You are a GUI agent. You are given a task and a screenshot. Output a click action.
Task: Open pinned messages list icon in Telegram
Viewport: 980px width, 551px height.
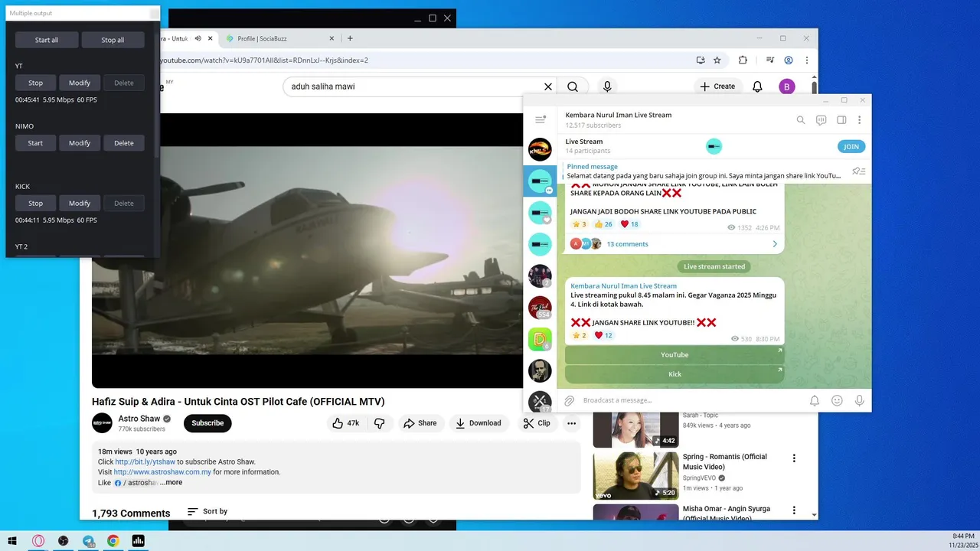859,171
